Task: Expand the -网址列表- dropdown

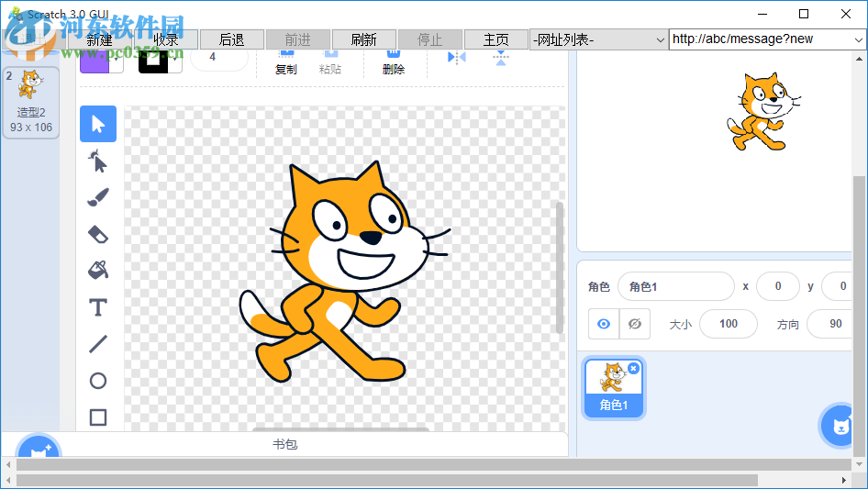Action: point(660,39)
